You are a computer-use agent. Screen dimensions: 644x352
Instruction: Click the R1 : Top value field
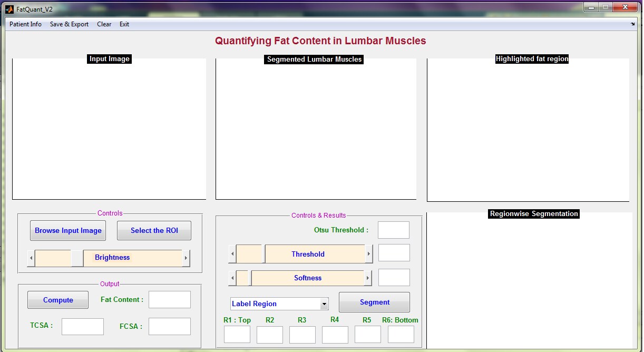point(237,335)
